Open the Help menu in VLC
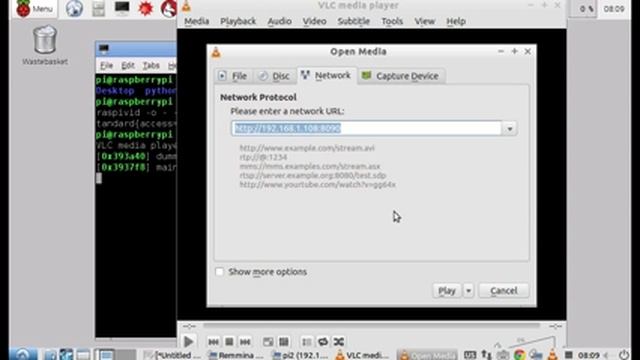Viewport: 640px width, 360px height. (456, 21)
